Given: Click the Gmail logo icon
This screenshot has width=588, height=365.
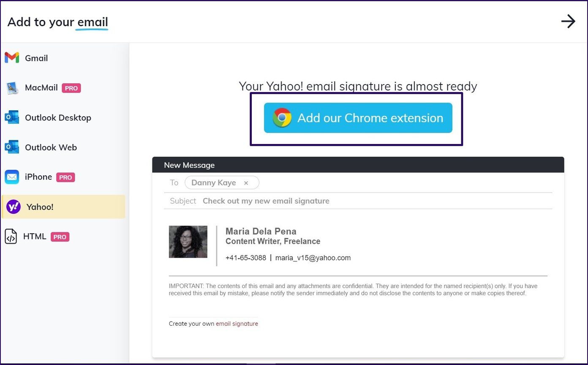Looking at the screenshot, I should point(12,58).
